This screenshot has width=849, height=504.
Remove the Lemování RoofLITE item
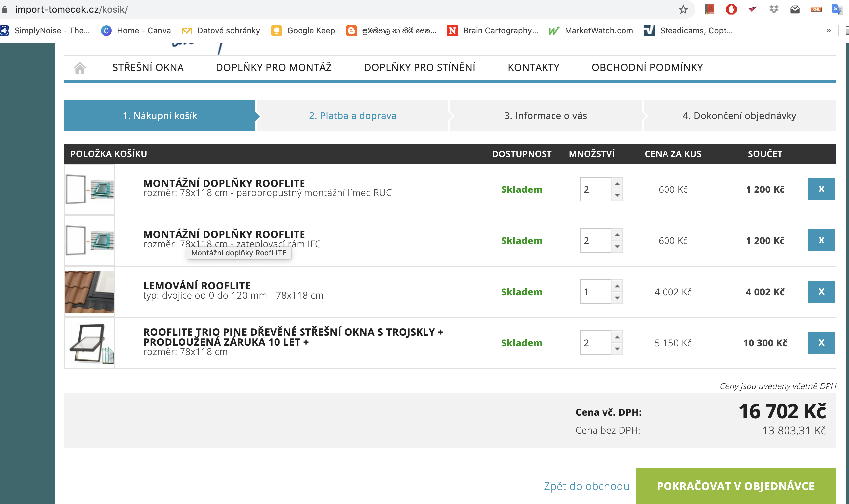(821, 292)
